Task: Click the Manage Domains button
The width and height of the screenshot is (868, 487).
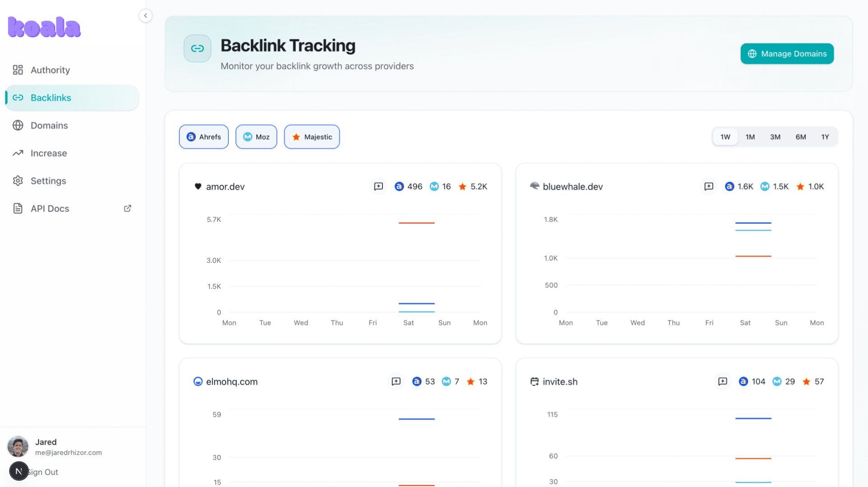Action: point(787,54)
